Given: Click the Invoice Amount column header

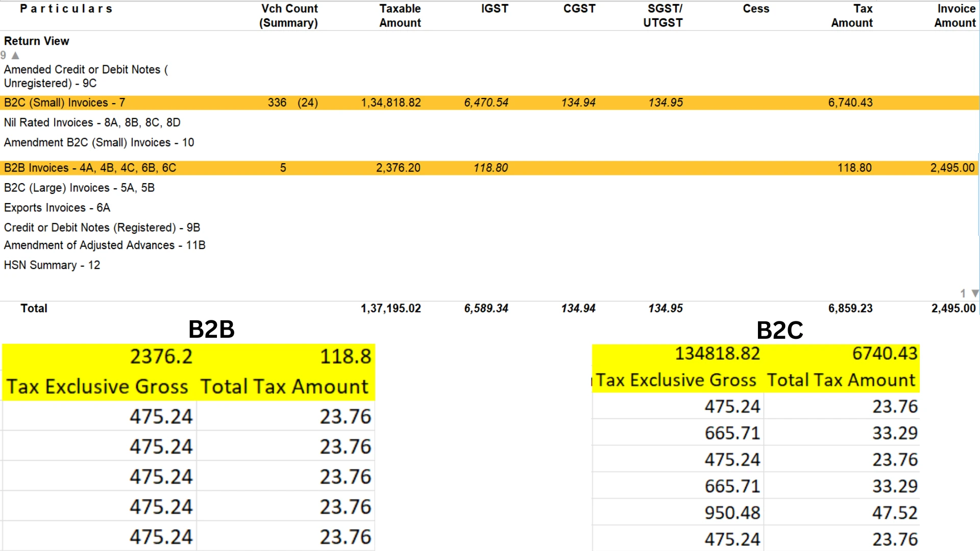Looking at the screenshot, I should tap(955, 15).
